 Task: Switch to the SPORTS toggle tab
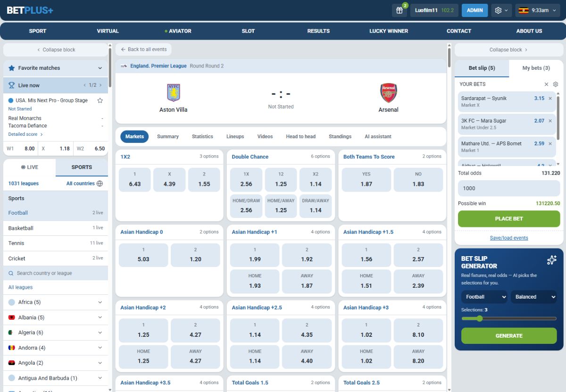82,167
